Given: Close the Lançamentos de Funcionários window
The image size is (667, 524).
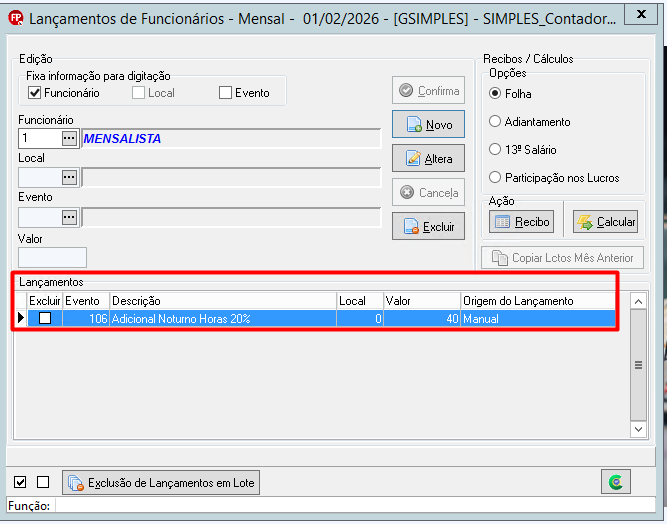Looking at the screenshot, I should tap(641, 14).
